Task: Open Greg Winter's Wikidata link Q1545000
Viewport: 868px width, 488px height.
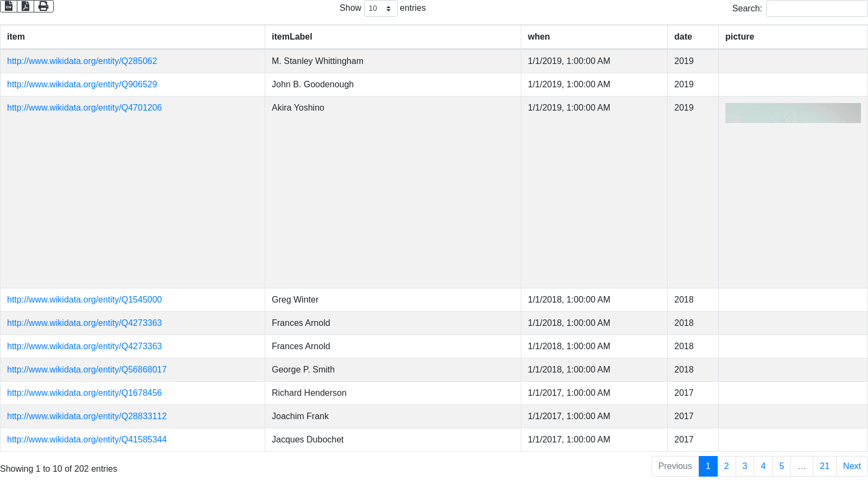Action: click(84, 300)
